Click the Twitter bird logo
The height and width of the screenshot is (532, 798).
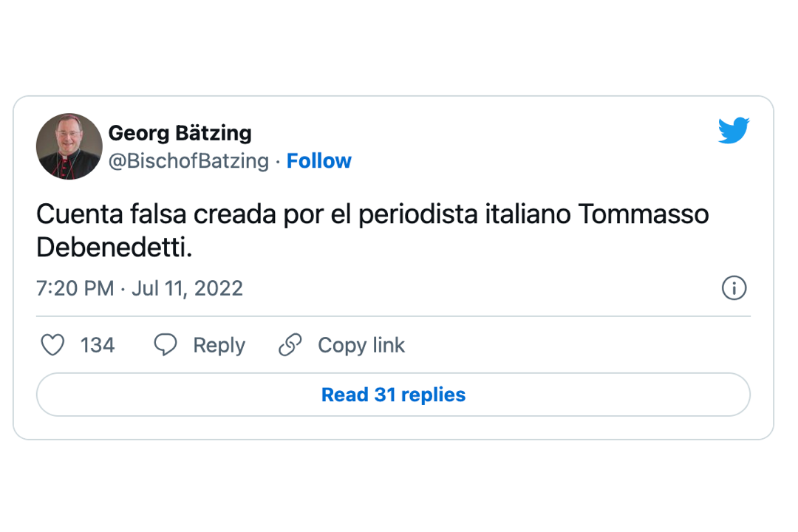coord(734,131)
